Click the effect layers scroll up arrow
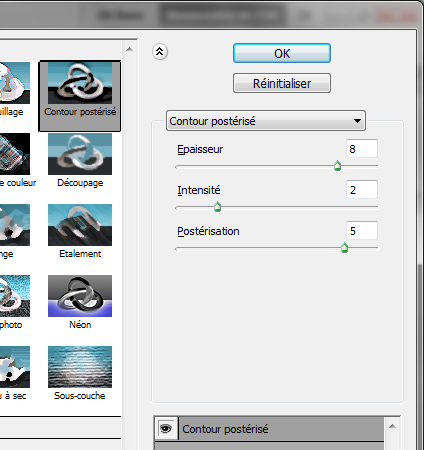Screen dimensions: 424x450 [392, 426]
